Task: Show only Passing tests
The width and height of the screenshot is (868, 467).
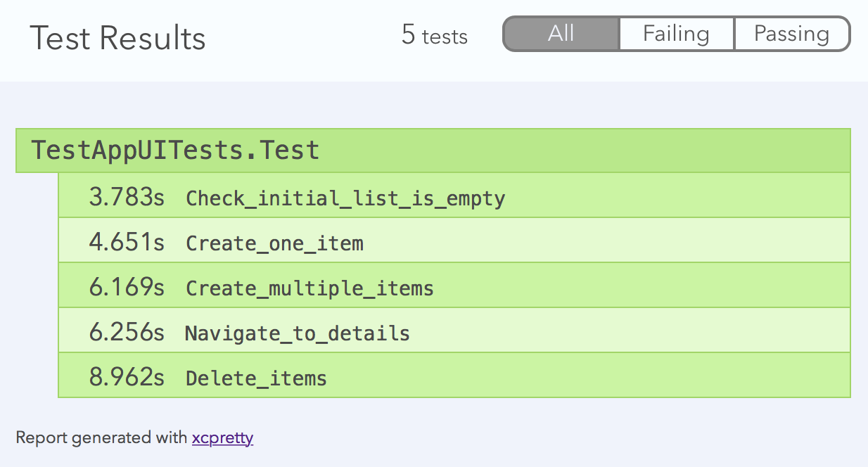Action: 791,34
